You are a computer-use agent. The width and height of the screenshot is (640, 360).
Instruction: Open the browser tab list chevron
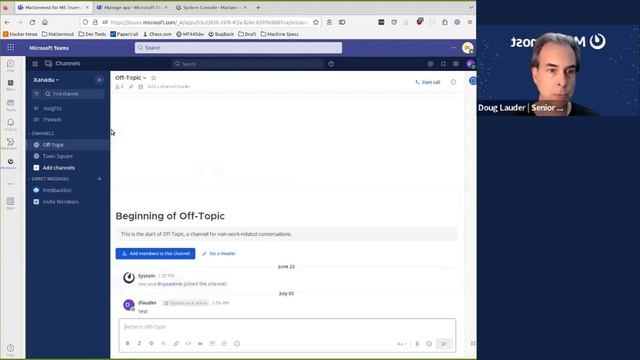(x=471, y=7)
